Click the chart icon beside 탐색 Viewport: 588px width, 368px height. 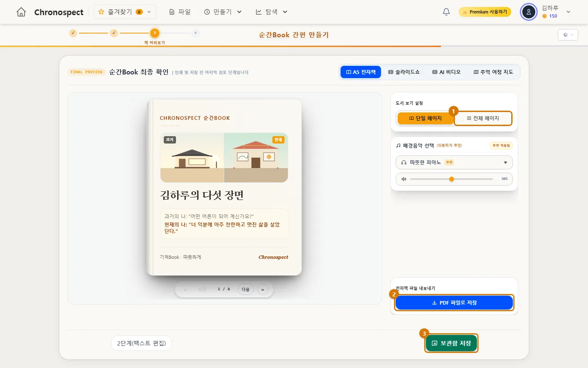point(259,12)
